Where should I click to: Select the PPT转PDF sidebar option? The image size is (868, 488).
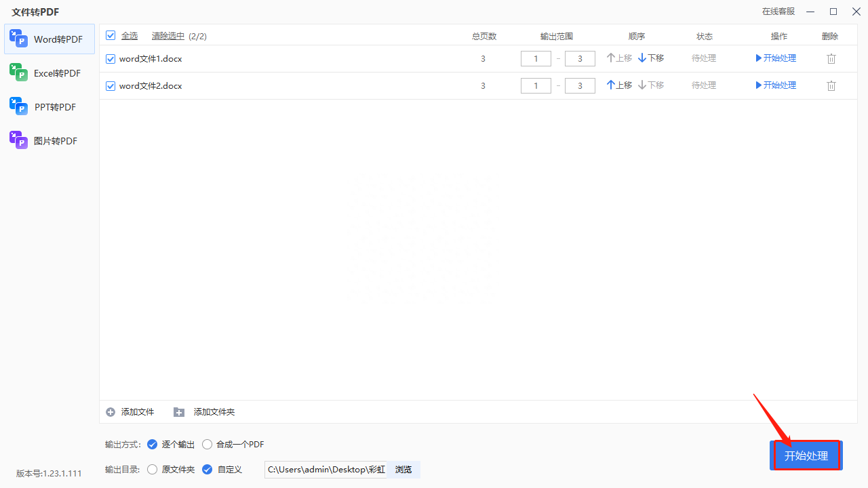point(50,107)
